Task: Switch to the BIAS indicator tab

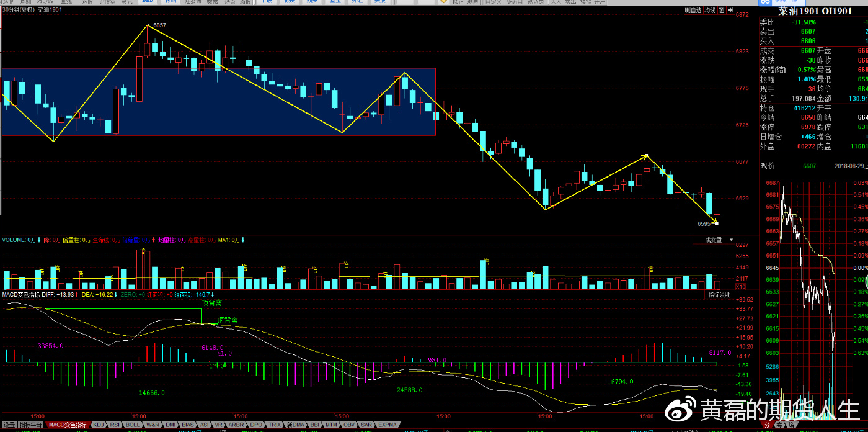Action: point(188,425)
